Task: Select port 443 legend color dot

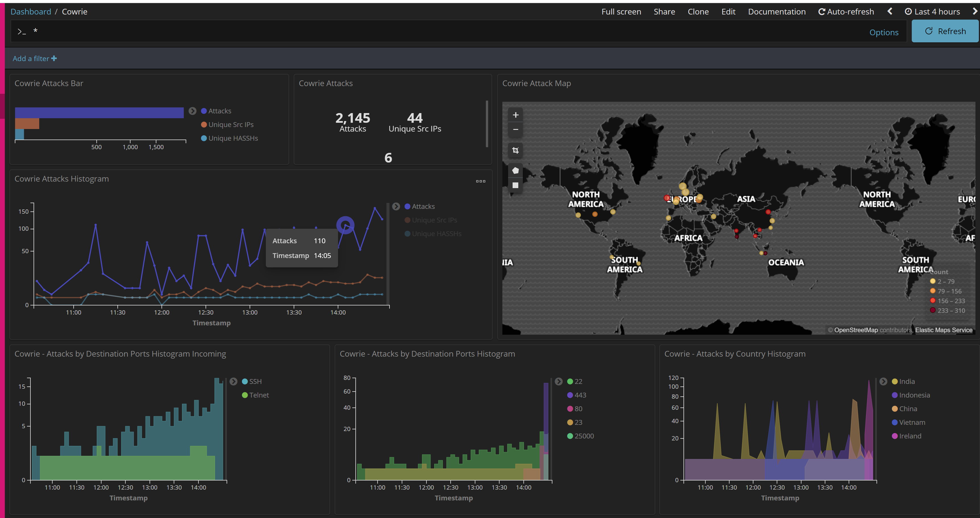Action: [570, 395]
